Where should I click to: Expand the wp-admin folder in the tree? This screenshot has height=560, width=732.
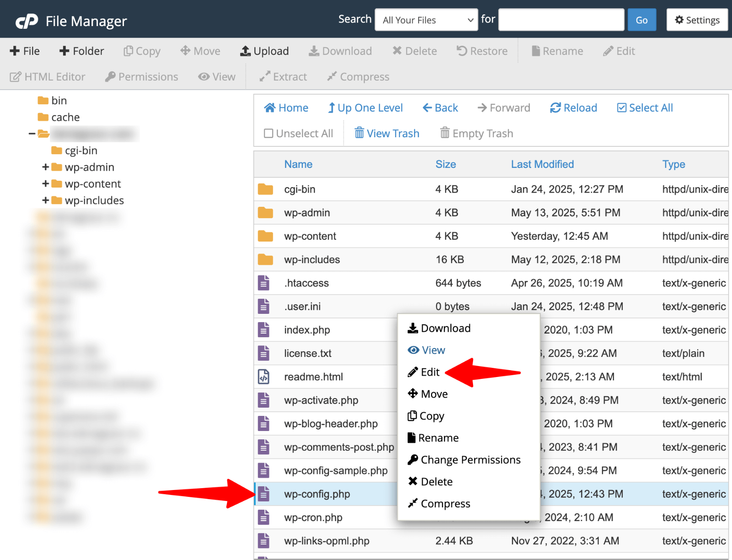[45, 167]
